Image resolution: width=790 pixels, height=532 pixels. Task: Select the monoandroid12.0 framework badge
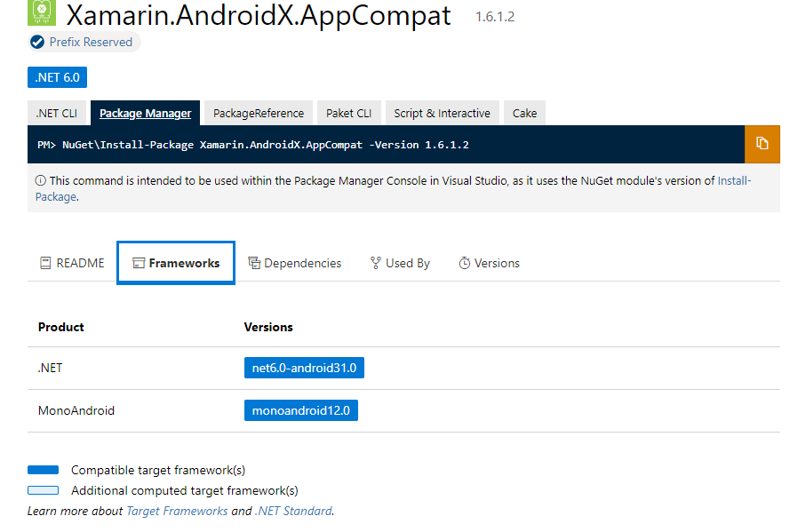[300, 409]
